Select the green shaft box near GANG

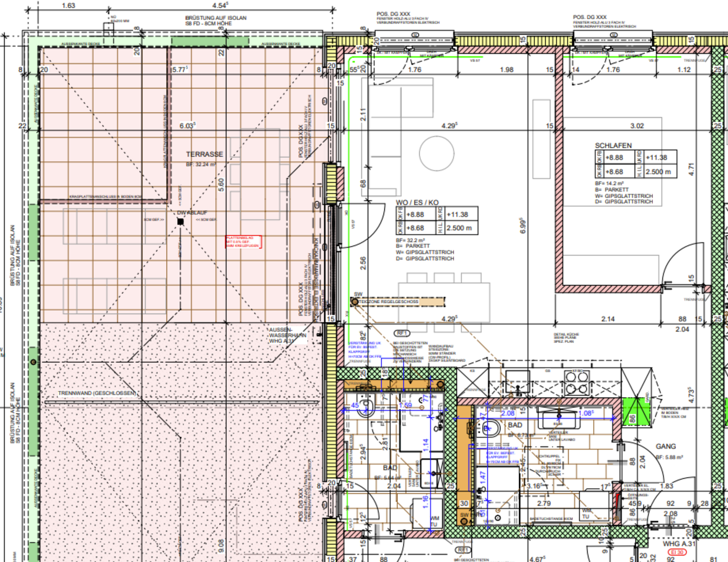tap(636, 412)
